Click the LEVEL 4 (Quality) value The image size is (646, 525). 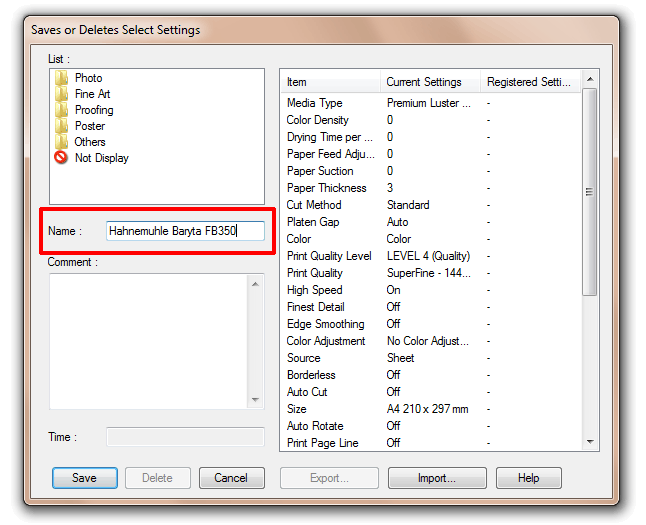[428, 256]
